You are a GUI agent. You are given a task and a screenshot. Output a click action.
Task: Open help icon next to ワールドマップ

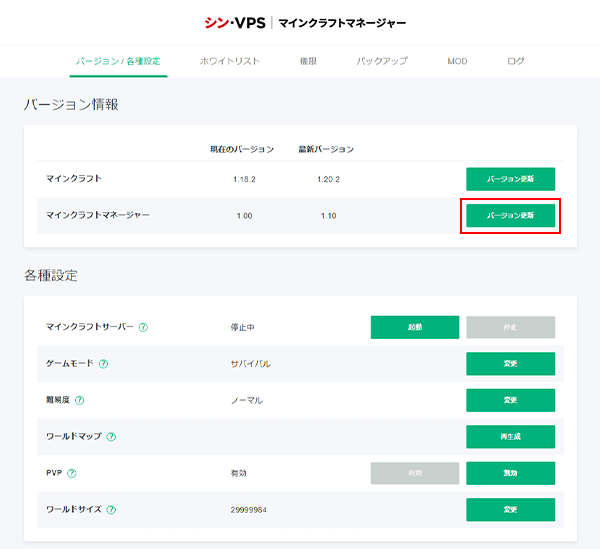111,437
